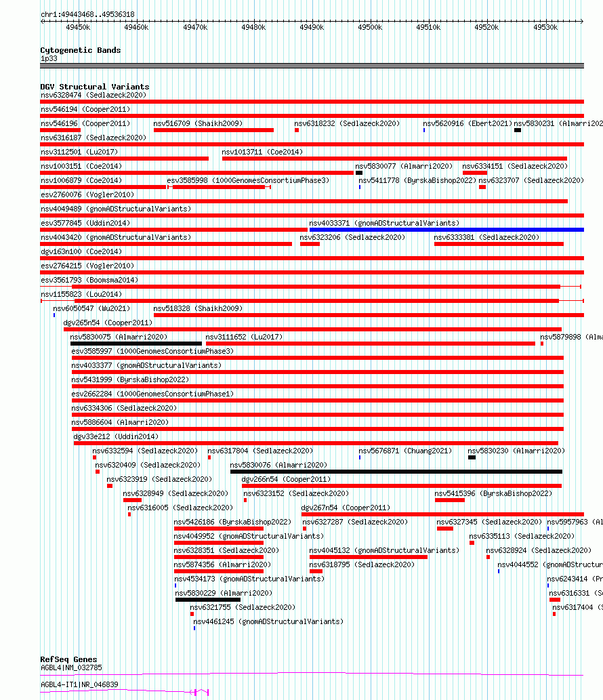Click the nsv1003151 (Coe2014) label
603x700 pixels.
coord(81,167)
